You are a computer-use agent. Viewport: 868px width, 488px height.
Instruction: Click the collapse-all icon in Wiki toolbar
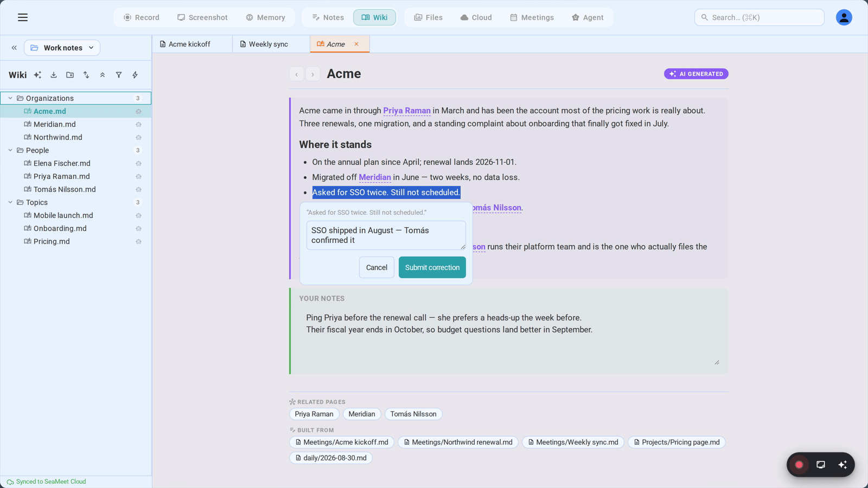click(103, 75)
